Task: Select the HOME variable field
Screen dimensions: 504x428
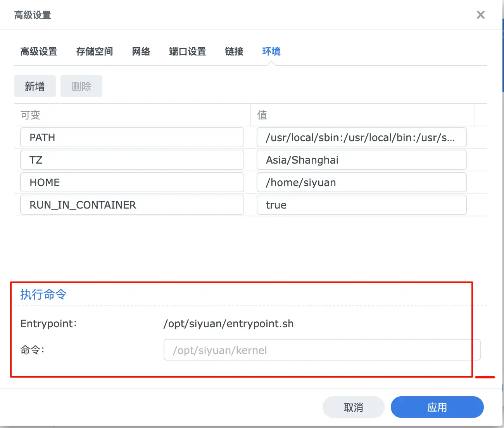Action: (132, 182)
